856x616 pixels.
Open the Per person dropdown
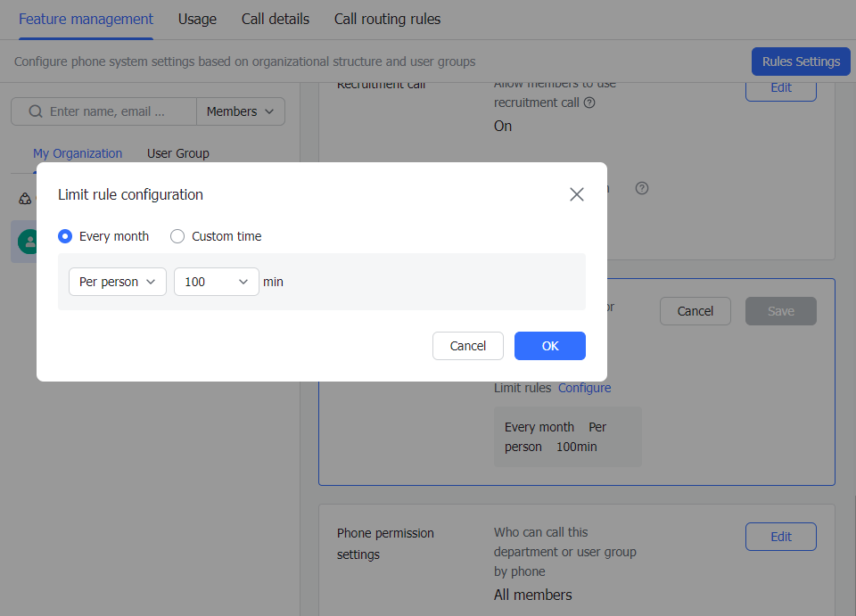[117, 281]
